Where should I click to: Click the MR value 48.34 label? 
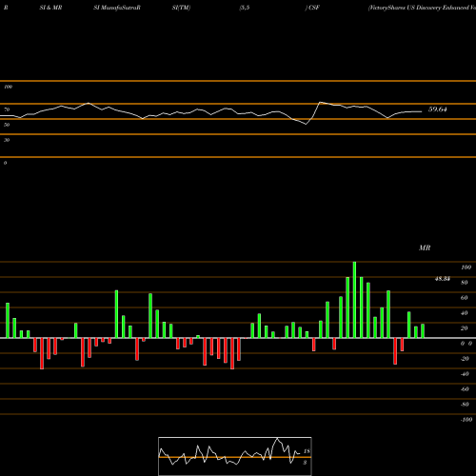pos(442,279)
